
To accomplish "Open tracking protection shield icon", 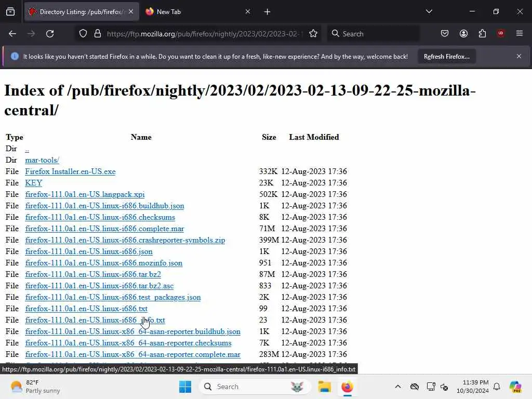I will (x=83, y=34).
